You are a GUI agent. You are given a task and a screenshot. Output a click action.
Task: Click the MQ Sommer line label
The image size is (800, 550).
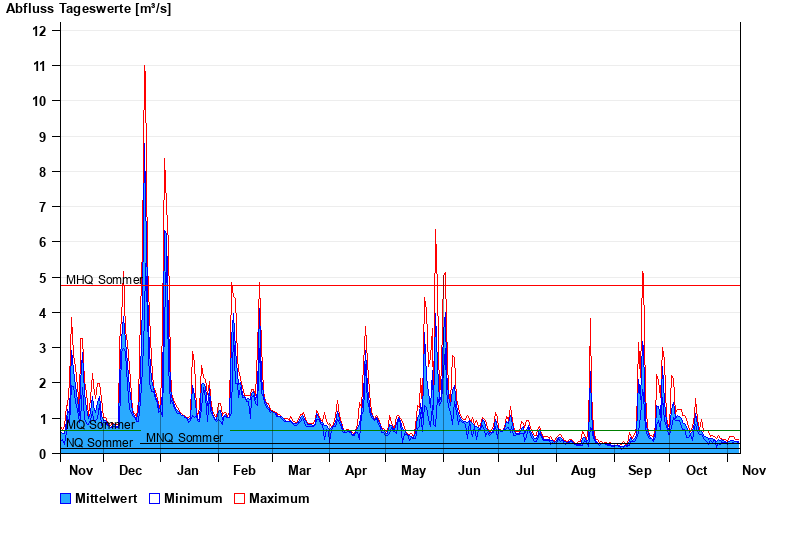(x=100, y=425)
